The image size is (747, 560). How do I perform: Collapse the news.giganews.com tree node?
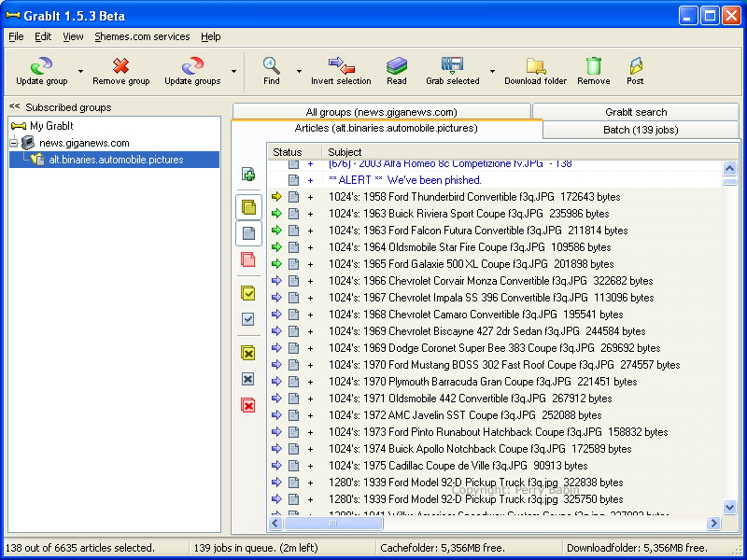point(14,143)
